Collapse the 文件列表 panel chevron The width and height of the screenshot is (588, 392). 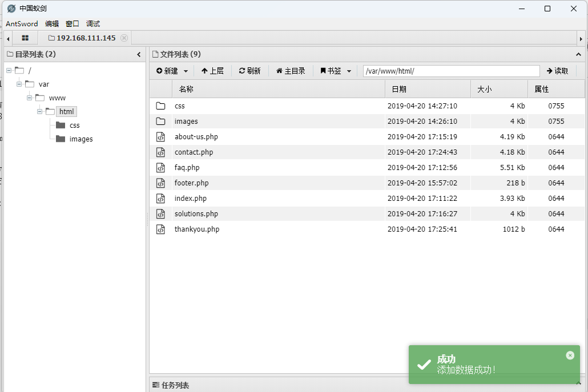tap(578, 55)
